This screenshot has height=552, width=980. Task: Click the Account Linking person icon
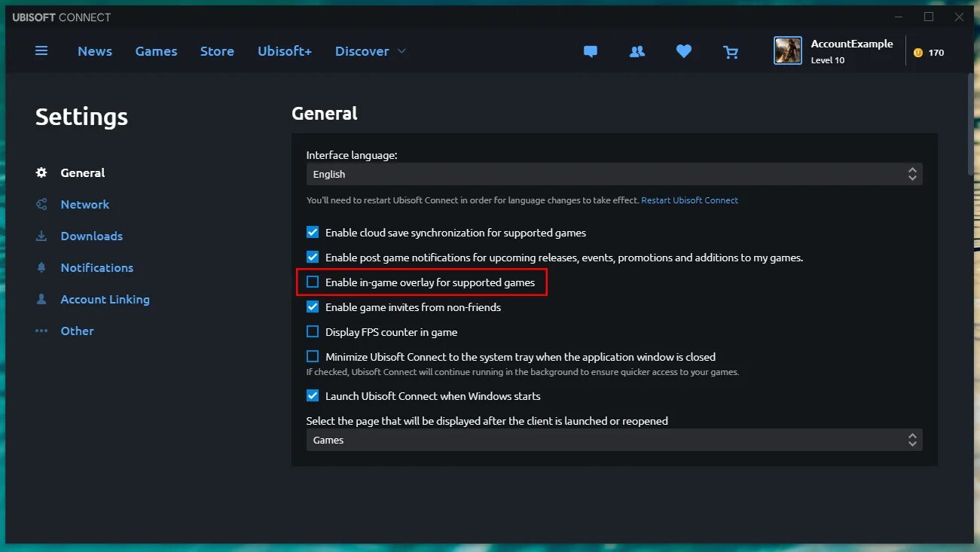click(x=41, y=299)
